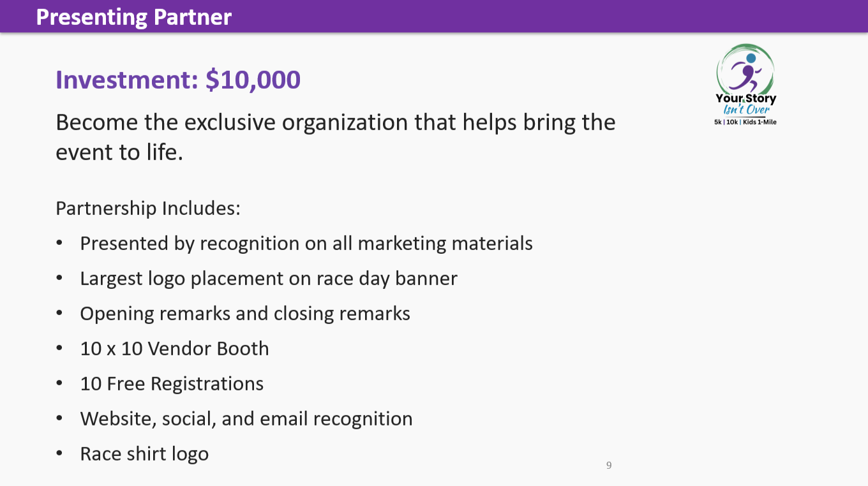Select the Largest logo placement bullet
868x486 pixels.
(x=269, y=279)
